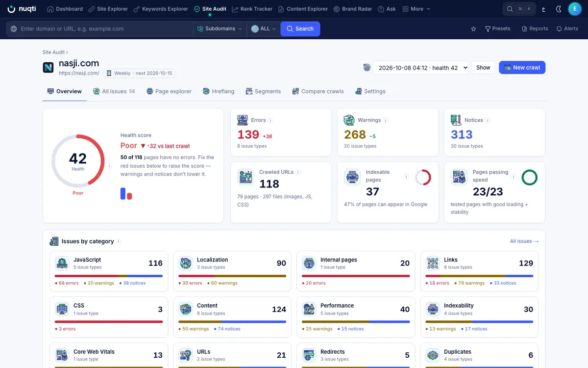Click '78 warnings' in Links card
This screenshot has height=368, width=588.
tap(471, 283)
